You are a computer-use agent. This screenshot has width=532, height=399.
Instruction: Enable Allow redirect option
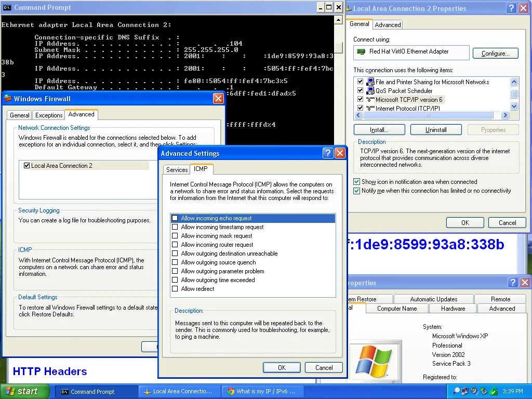pos(175,289)
